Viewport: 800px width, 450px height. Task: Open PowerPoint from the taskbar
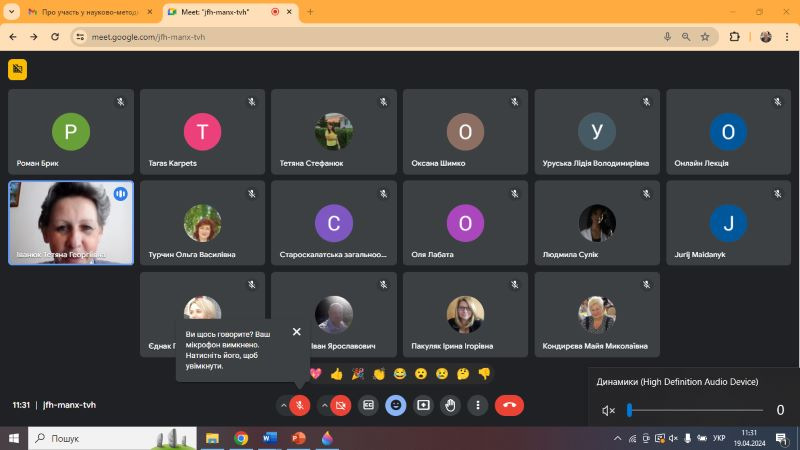click(298, 438)
